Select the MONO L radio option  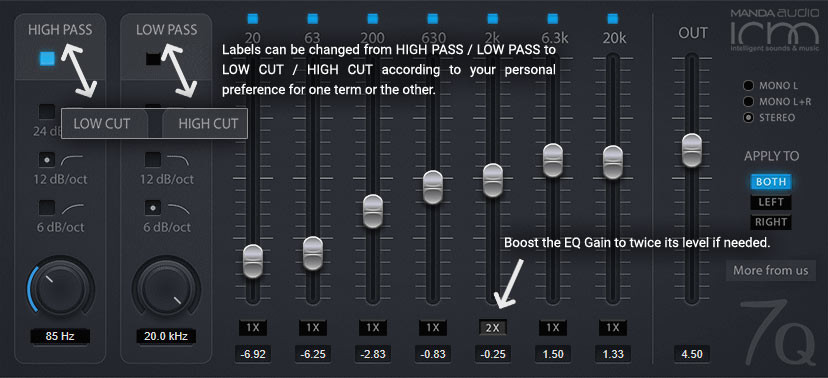pos(748,86)
